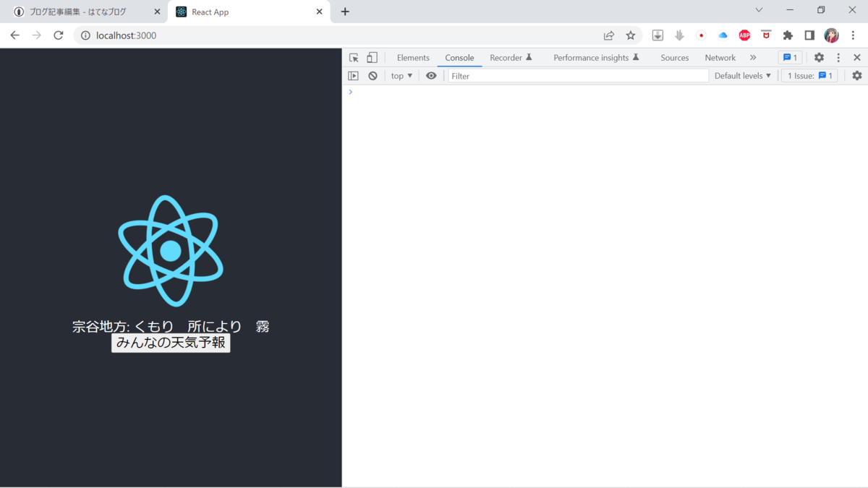Open the ABP adblock extension

[x=744, y=35]
